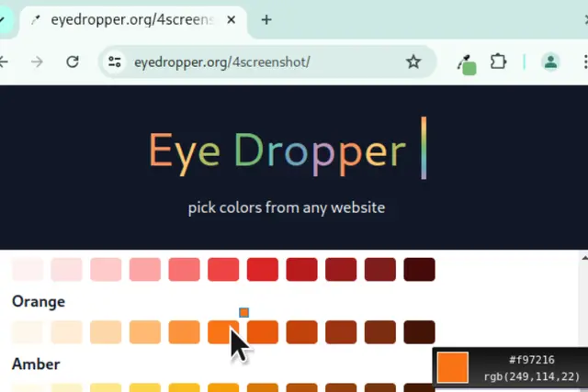This screenshot has width=588, height=392.
Task: Switch to the eyedropper.org/4screenshot tab
Action: [x=133, y=20]
